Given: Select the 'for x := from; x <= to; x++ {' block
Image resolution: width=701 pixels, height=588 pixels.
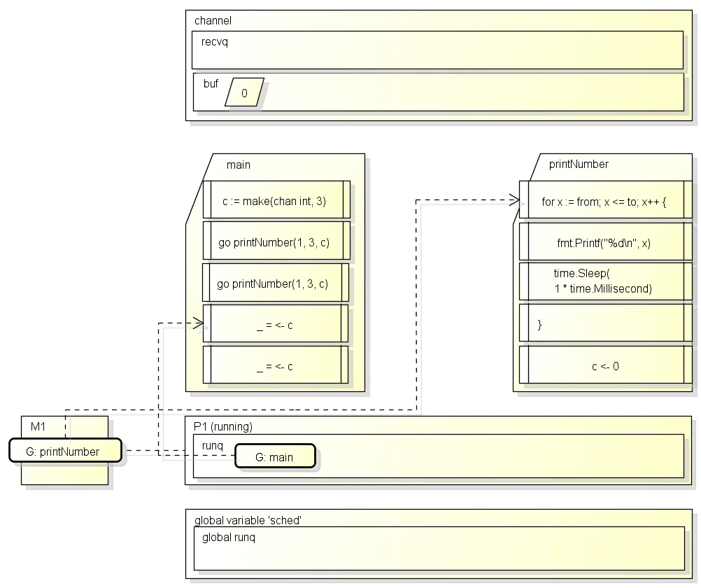Looking at the screenshot, I should click(605, 199).
